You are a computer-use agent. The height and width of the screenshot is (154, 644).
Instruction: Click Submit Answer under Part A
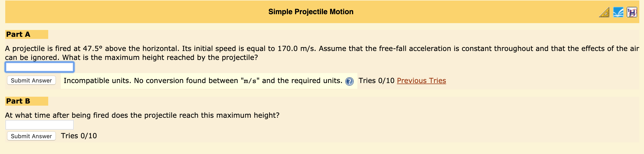click(31, 80)
